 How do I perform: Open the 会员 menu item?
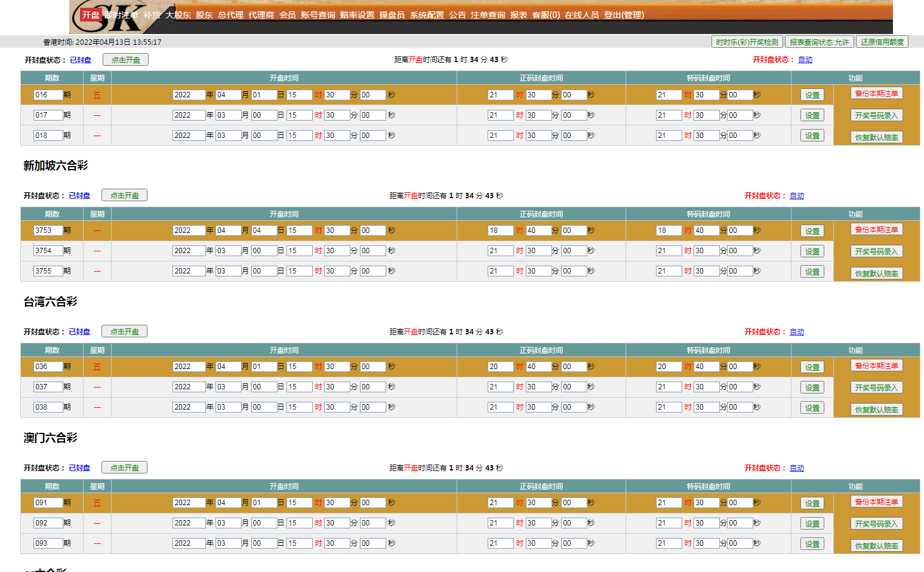288,15
